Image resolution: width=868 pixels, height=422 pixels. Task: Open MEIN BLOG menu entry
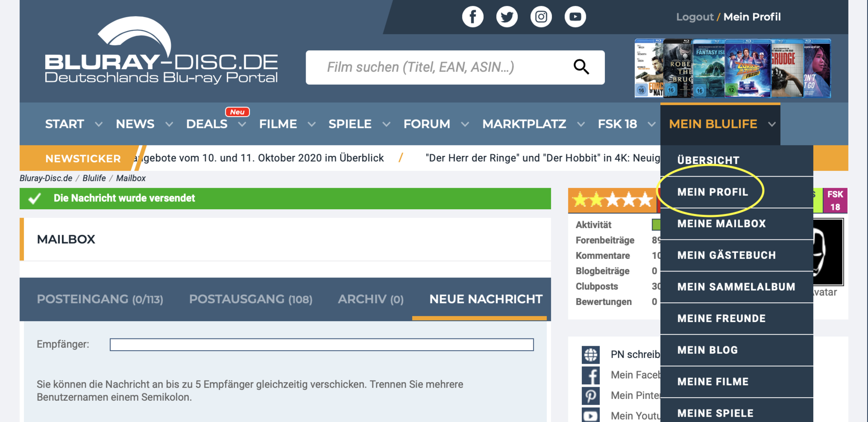(x=736, y=350)
